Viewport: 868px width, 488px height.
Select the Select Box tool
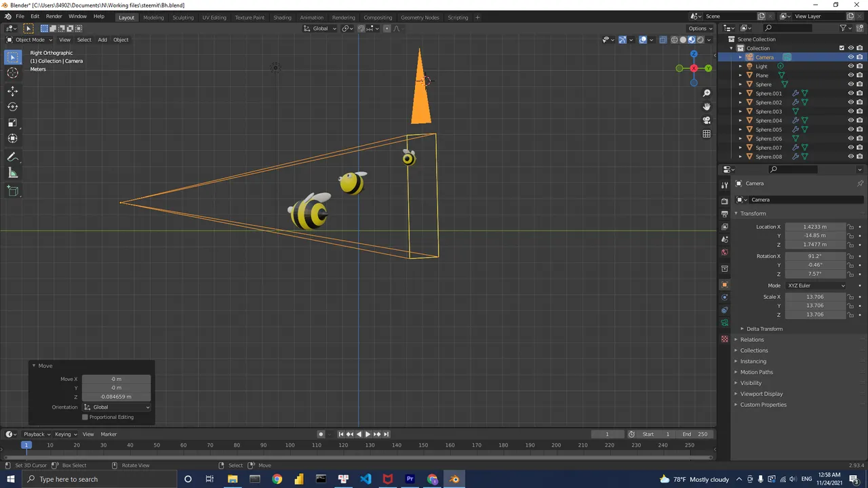(x=13, y=58)
